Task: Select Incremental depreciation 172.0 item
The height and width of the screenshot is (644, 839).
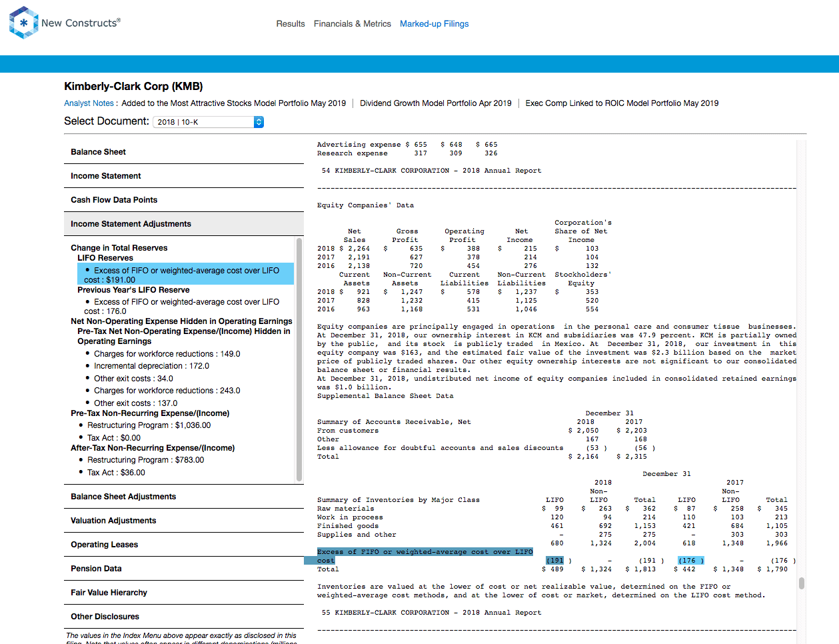Action: tap(151, 366)
